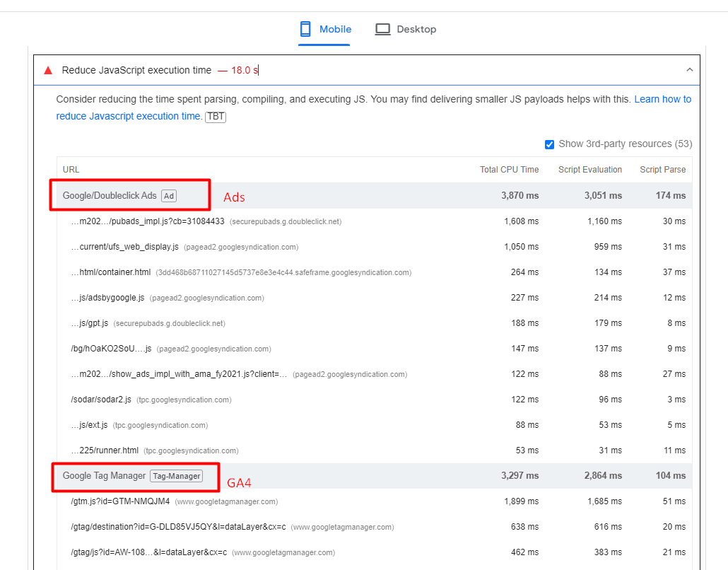Image resolution: width=728 pixels, height=570 pixels.
Task: Collapse the Reduce JavaScript execution time section
Action: 689,69
